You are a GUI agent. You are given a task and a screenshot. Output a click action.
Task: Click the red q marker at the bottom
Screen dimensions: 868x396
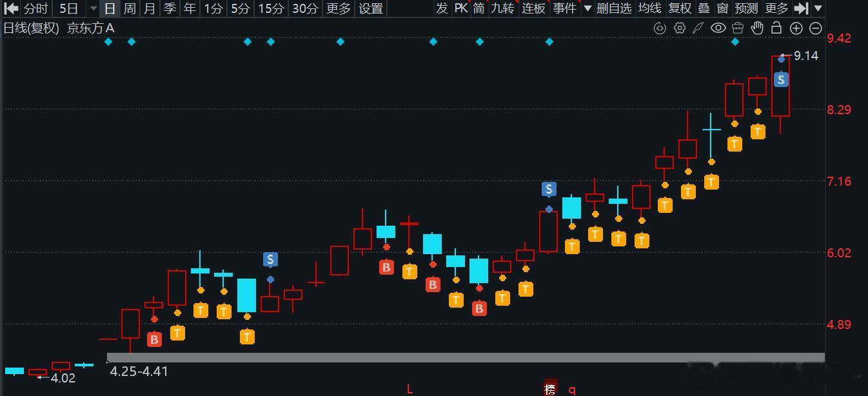coord(571,390)
